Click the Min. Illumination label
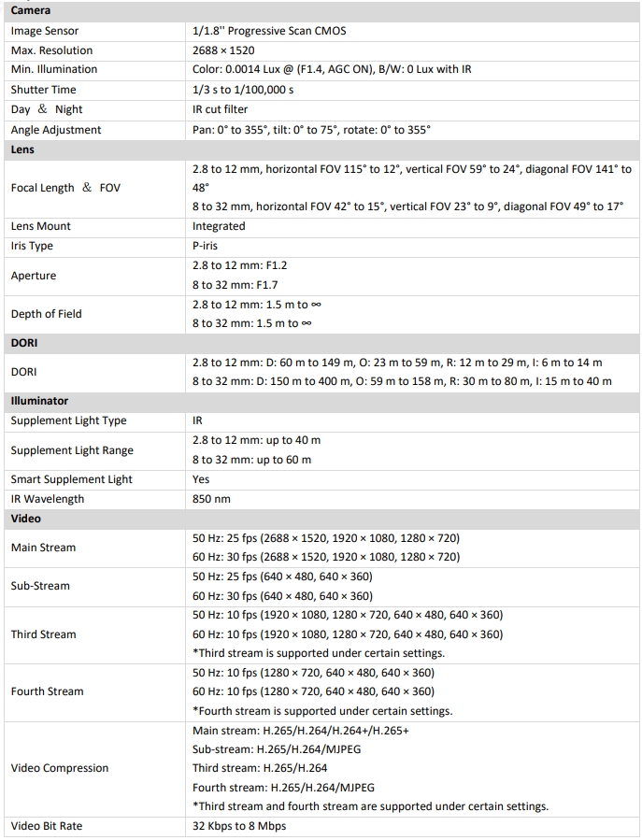 point(54,70)
